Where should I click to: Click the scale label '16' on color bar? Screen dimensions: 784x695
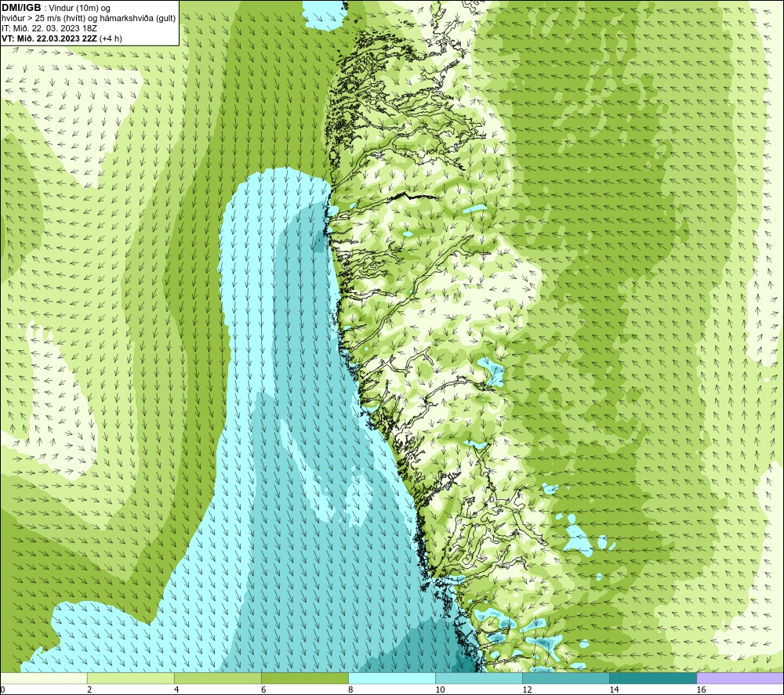pos(700,690)
